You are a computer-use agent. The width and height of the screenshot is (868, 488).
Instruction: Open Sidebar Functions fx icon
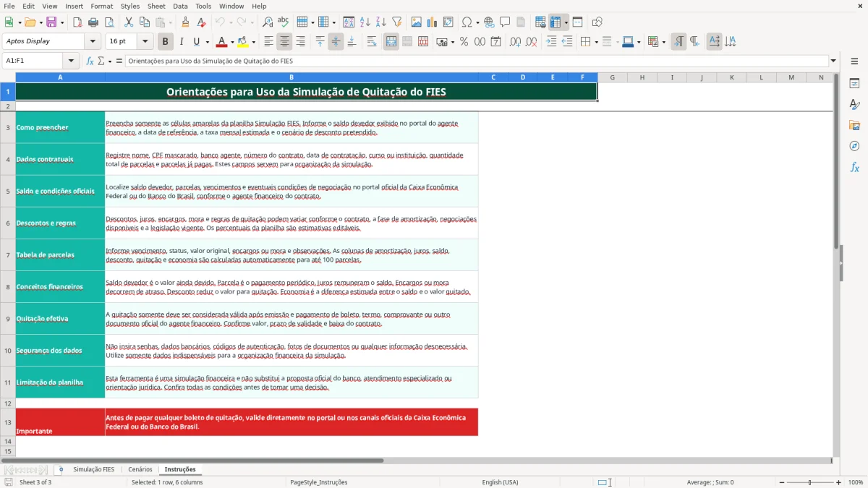point(854,167)
